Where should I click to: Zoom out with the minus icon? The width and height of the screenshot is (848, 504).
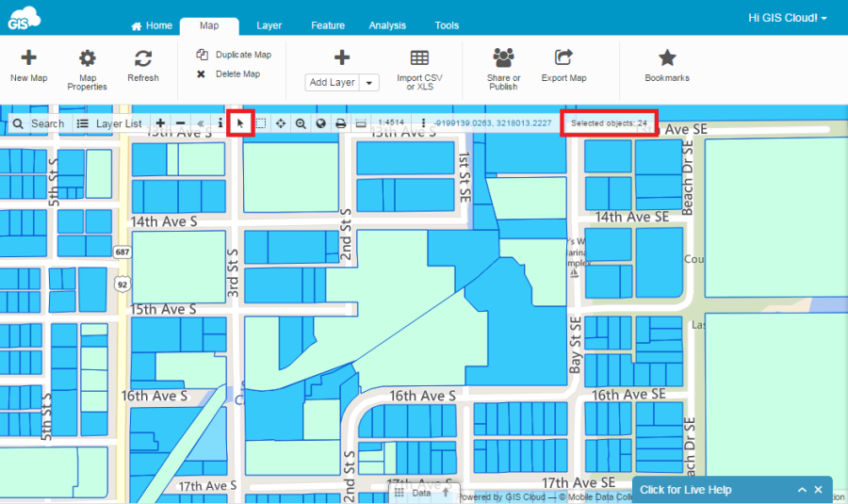pos(180,123)
